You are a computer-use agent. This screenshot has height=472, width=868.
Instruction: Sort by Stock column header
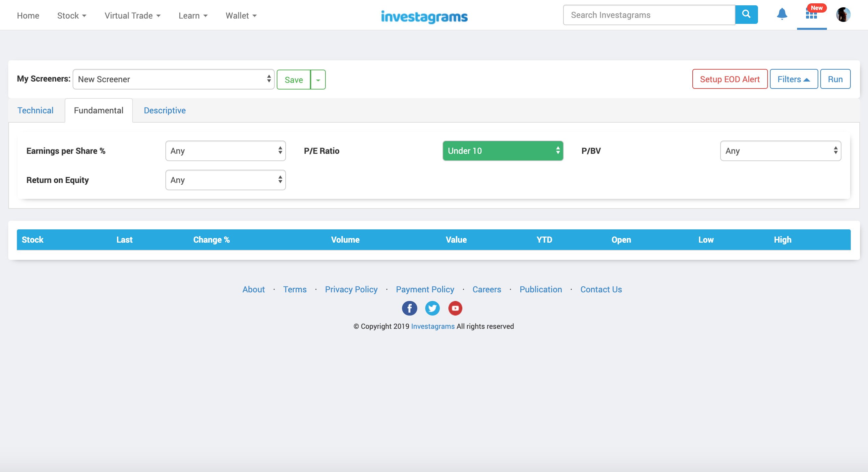33,240
